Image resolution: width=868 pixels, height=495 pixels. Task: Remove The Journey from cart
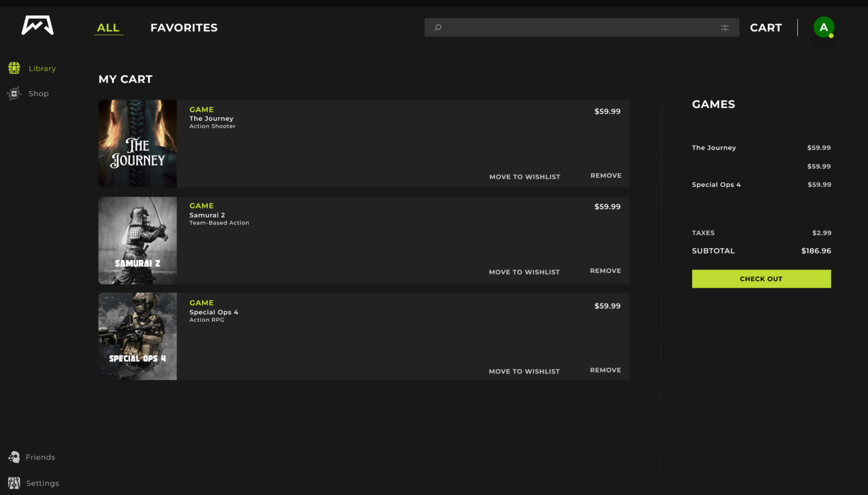[605, 175]
